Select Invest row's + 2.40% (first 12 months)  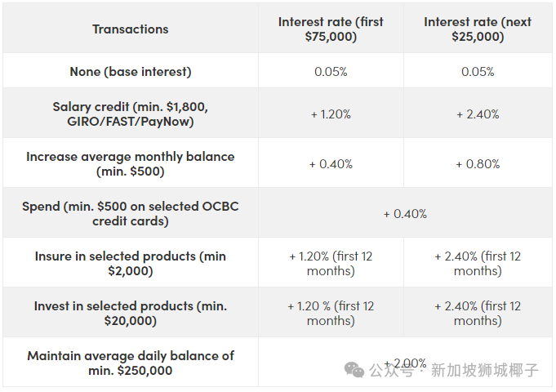pyautogui.click(x=478, y=313)
